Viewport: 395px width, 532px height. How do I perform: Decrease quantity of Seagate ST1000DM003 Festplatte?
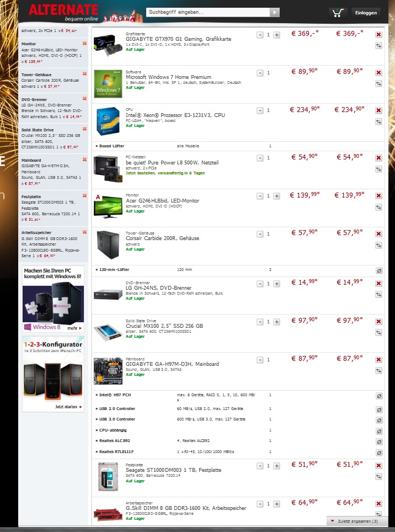coord(260,466)
